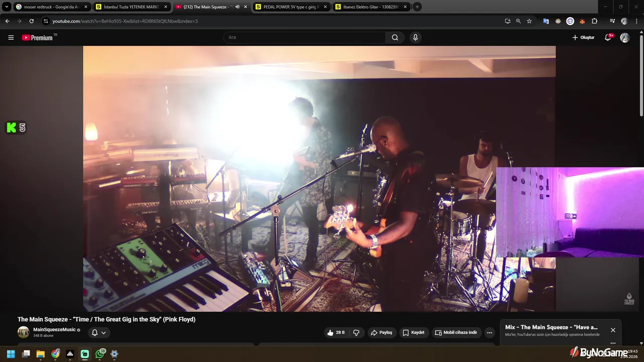Click Mobil cihaza indir button
Viewport: 644px width, 362px height.
point(456,332)
